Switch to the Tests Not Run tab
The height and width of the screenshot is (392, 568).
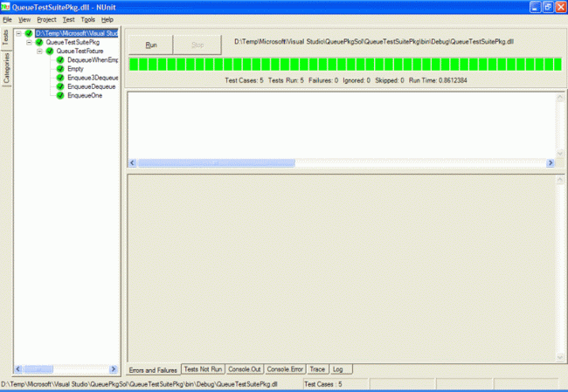click(203, 368)
